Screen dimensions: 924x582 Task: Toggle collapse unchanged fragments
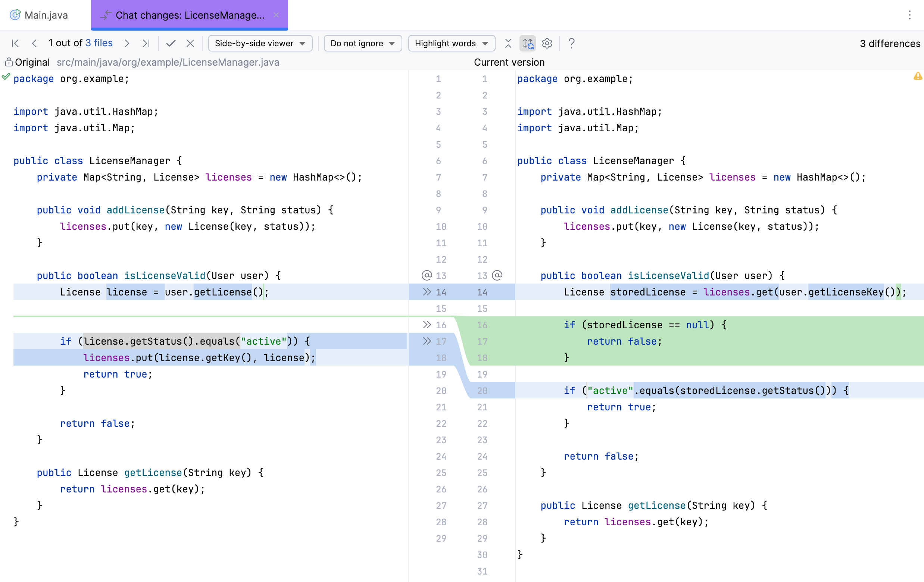508,43
